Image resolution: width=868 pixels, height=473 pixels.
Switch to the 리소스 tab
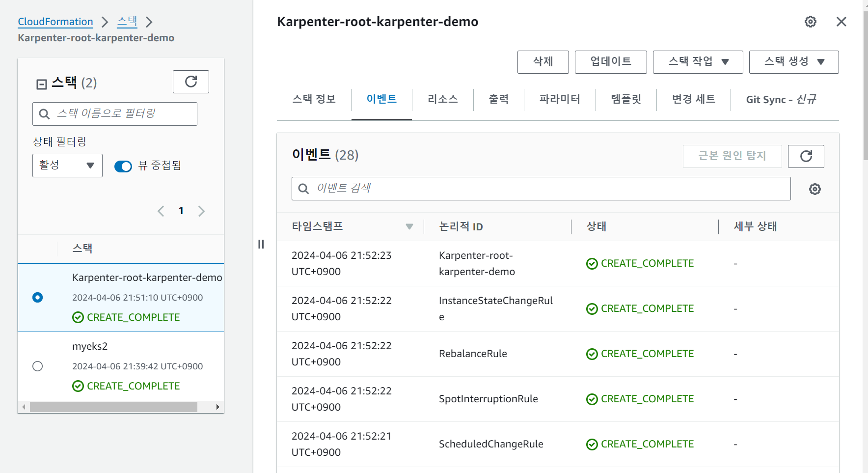coord(443,99)
